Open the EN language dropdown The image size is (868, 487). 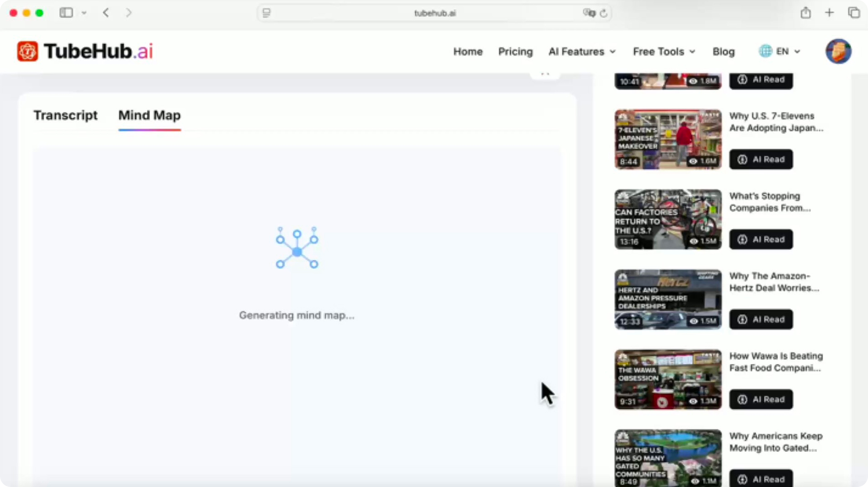[x=782, y=51]
